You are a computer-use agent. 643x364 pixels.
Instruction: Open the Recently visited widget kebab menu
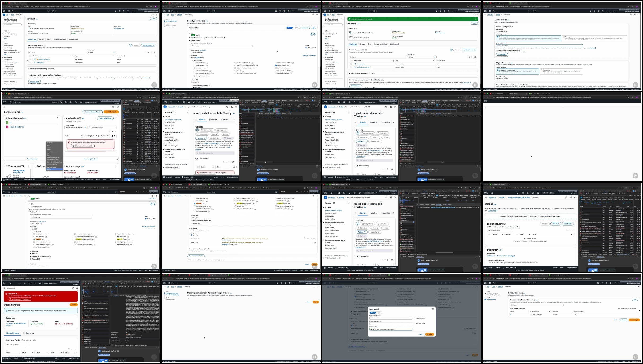(57, 118)
